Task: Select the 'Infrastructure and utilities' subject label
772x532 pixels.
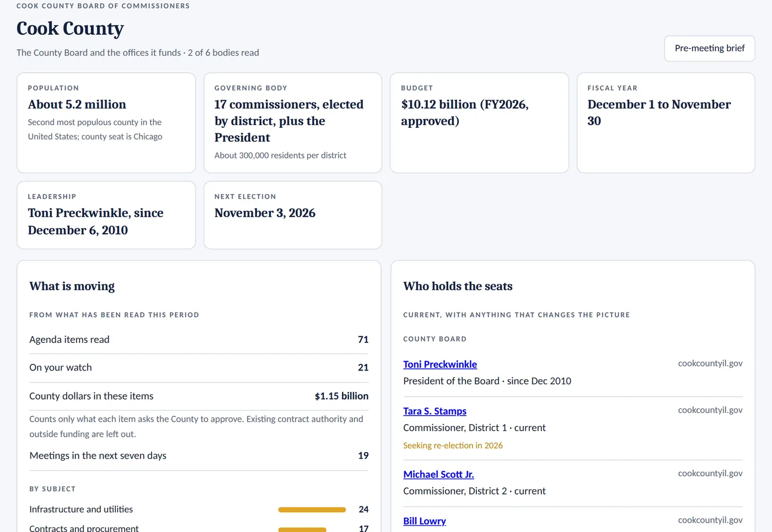Action: [81, 509]
